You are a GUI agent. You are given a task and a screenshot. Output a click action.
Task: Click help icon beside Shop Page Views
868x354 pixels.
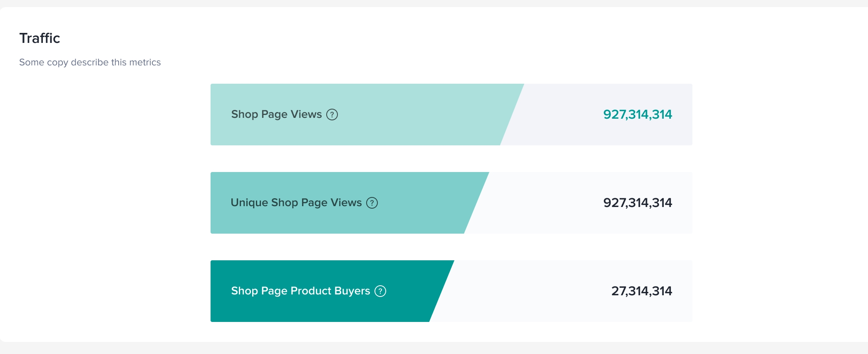(332, 115)
